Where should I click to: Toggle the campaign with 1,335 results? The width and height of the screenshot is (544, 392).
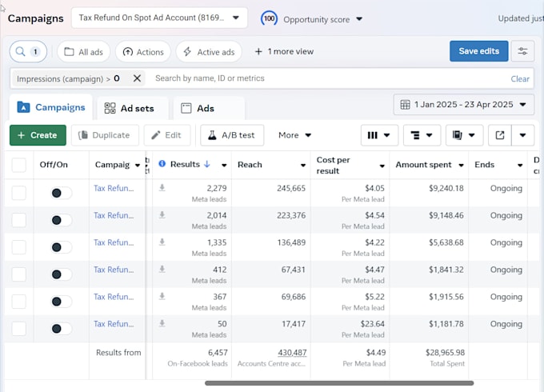click(61, 247)
